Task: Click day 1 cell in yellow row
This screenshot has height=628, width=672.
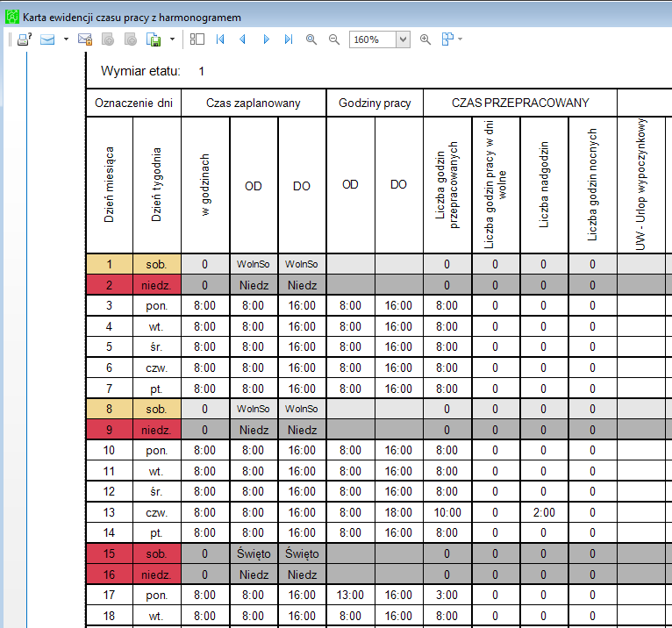Action: (x=110, y=264)
